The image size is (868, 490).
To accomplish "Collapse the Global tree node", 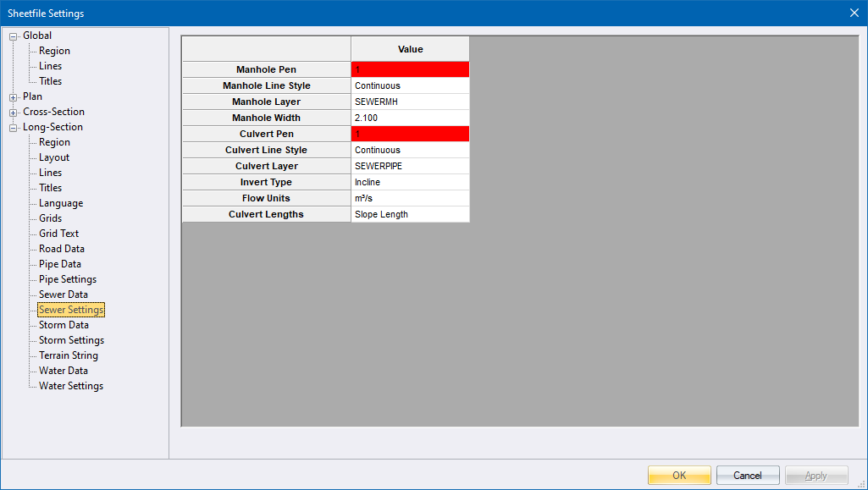I will point(14,36).
